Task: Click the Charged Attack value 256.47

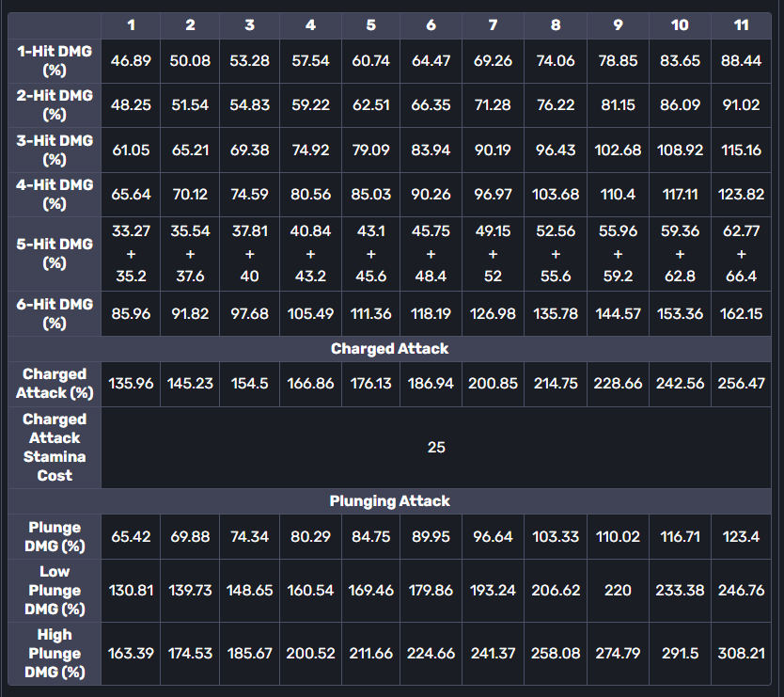Action: 741,383
